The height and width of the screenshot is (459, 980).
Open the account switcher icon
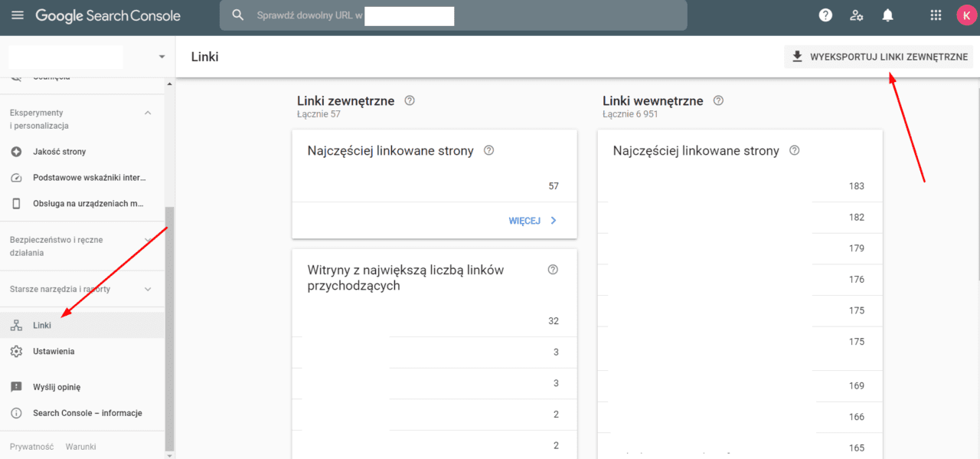(x=856, y=15)
